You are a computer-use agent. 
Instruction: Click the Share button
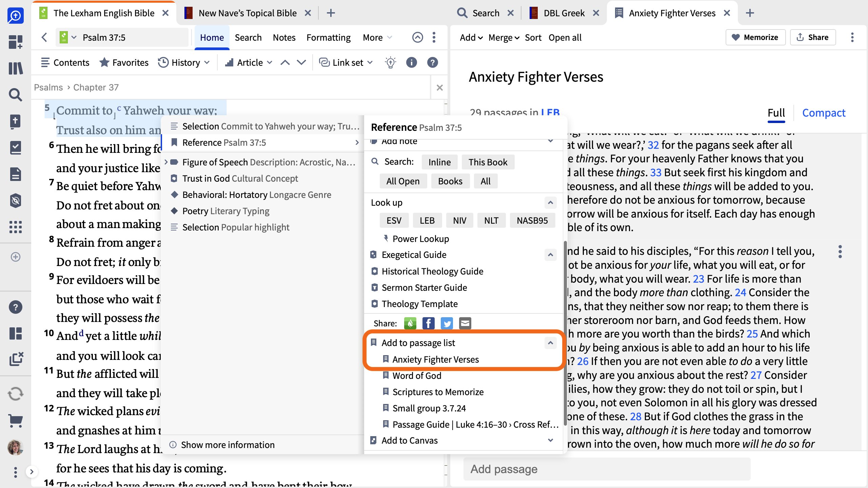[813, 37]
